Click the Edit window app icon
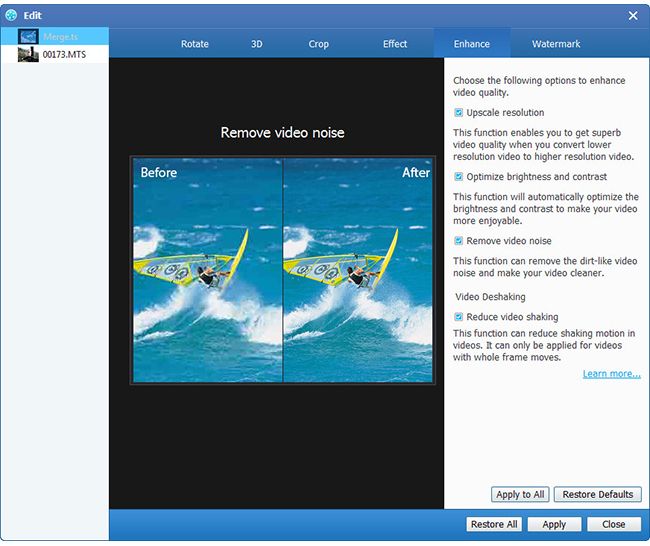 pos(11,15)
